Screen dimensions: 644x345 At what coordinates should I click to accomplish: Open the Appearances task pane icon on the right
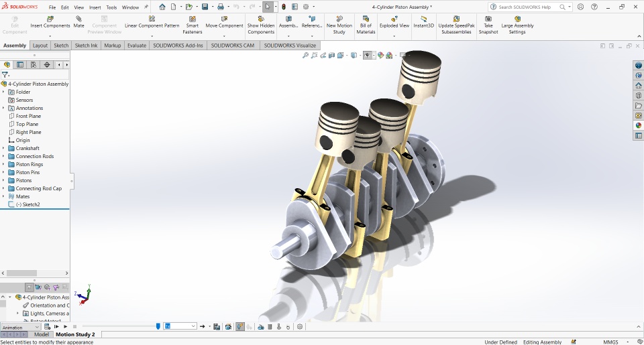point(638,125)
